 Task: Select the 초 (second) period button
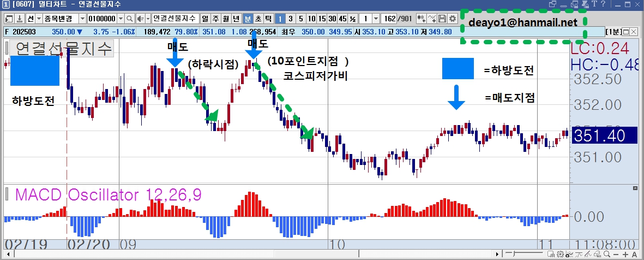[x=258, y=19]
